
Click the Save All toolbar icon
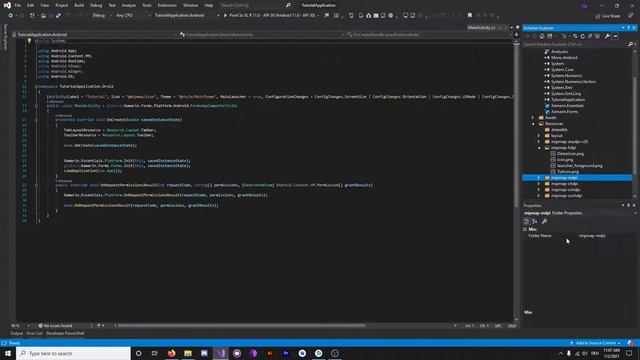coord(58,16)
